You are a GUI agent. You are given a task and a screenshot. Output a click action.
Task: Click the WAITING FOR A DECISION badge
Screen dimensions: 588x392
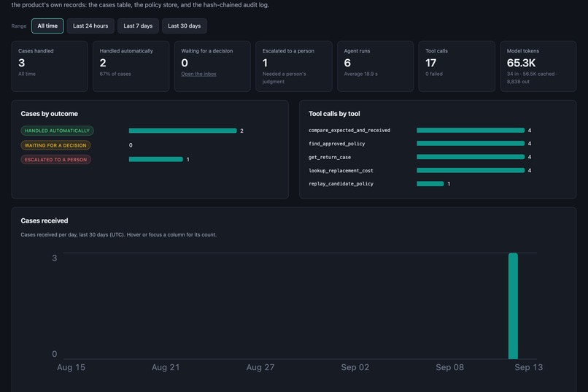[x=55, y=145]
